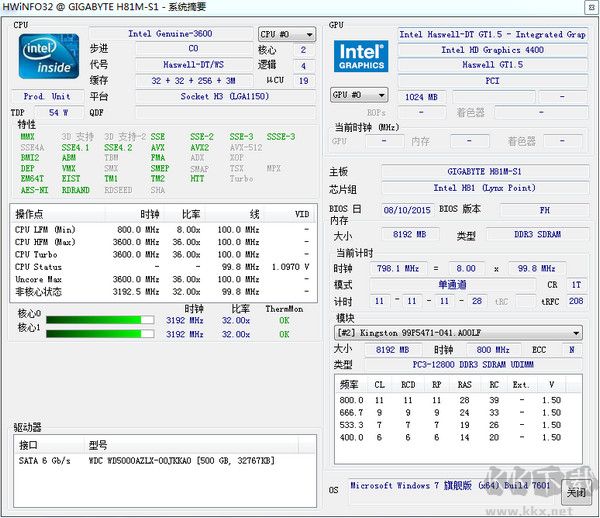Click the Intel HD Graphics 4400 field

[x=492, y=50]
